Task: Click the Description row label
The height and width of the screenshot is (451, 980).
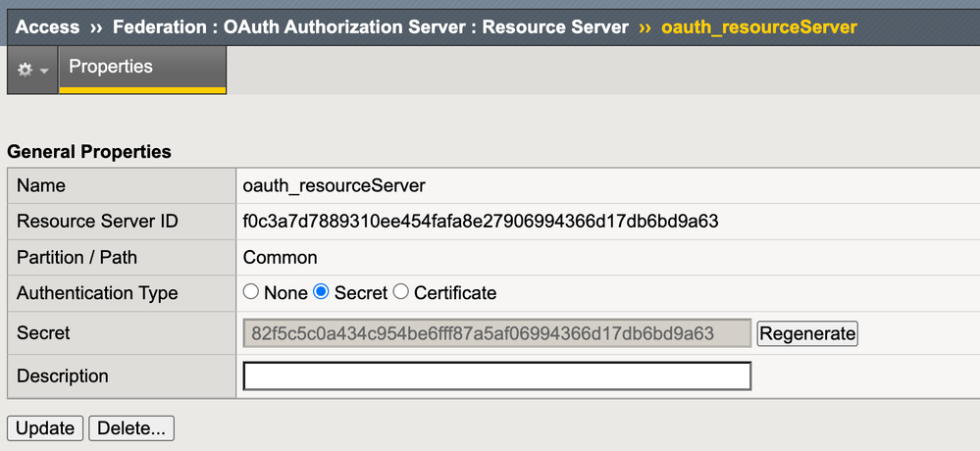Action: 63,376
